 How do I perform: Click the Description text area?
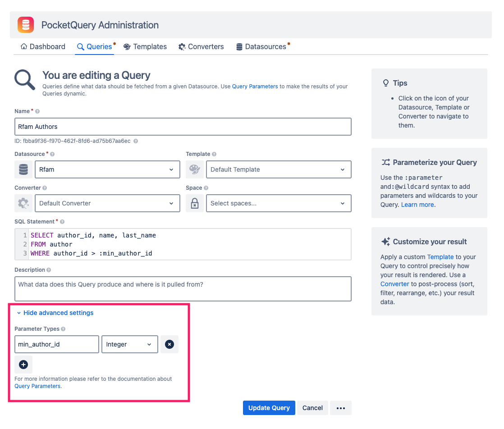tap(183, 289)
